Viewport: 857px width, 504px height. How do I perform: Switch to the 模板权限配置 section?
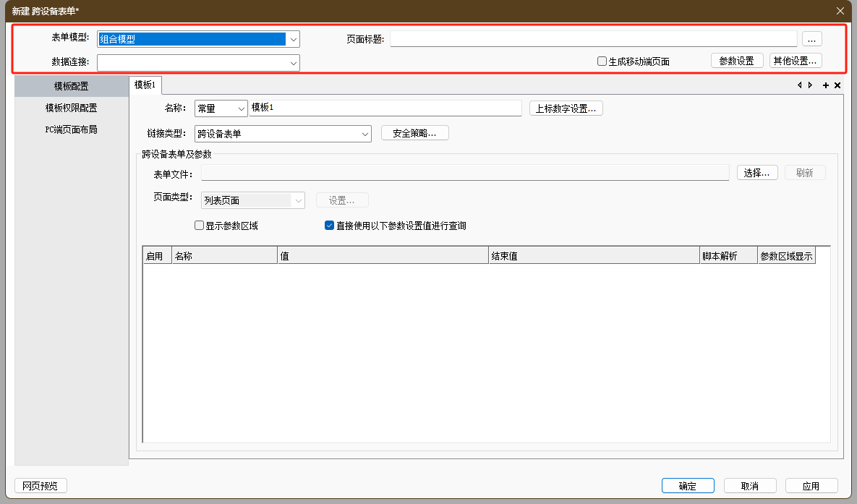coord(71,108)
